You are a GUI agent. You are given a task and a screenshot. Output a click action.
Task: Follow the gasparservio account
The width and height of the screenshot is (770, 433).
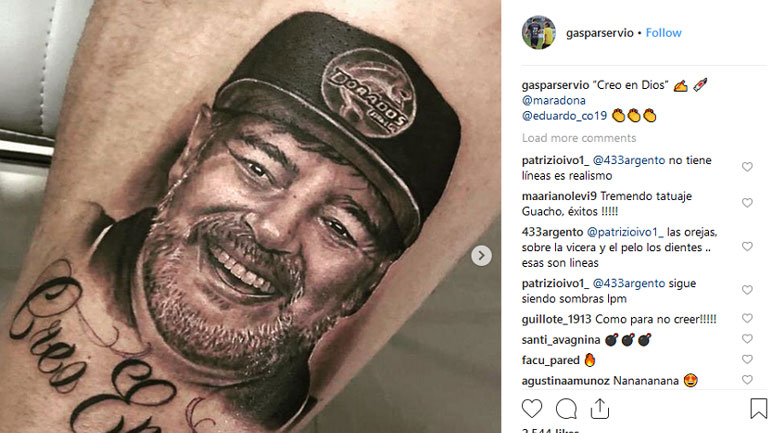tap(663, 33)
